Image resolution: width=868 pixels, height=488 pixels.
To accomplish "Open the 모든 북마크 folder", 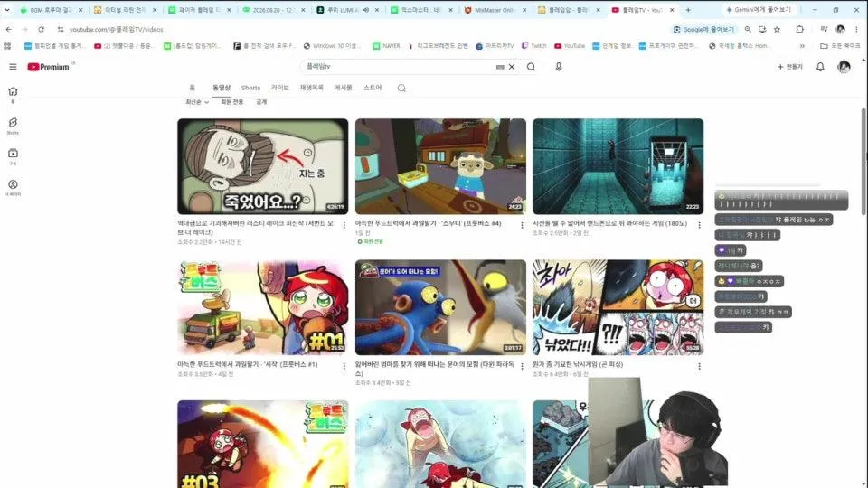I will [840, 46].
